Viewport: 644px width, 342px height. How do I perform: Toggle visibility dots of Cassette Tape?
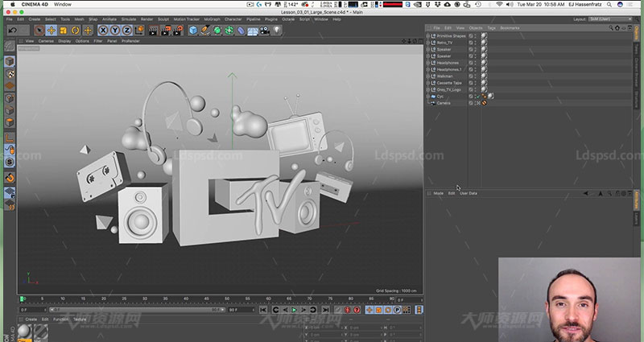[476, 83]
